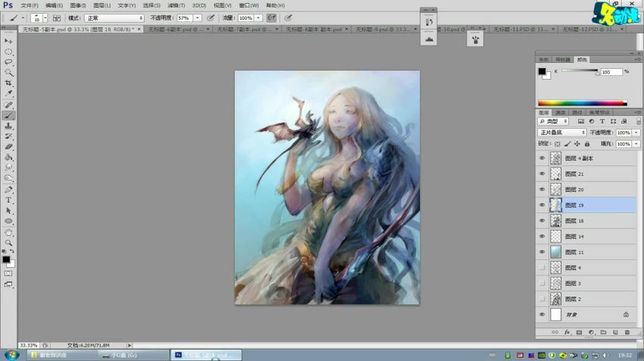Show hidden layer 图层 2
The width and height of the screenshot is (644, 361).
pos(542,299)
